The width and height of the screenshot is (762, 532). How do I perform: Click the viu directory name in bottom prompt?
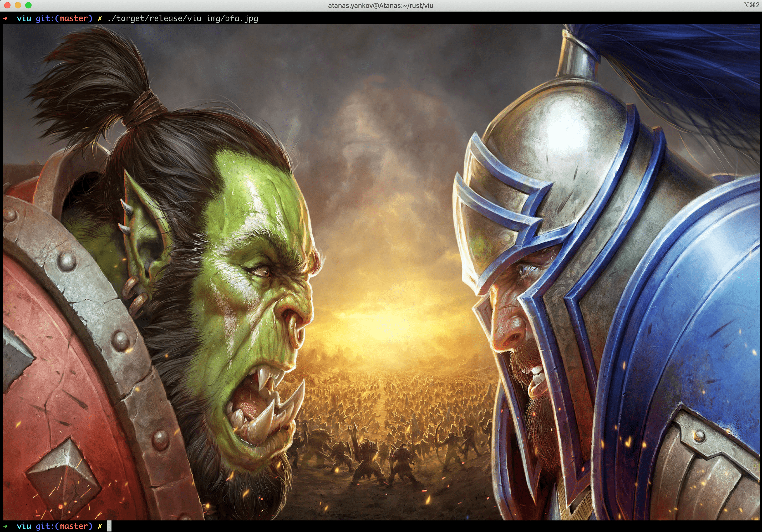(x=24, y=526)
